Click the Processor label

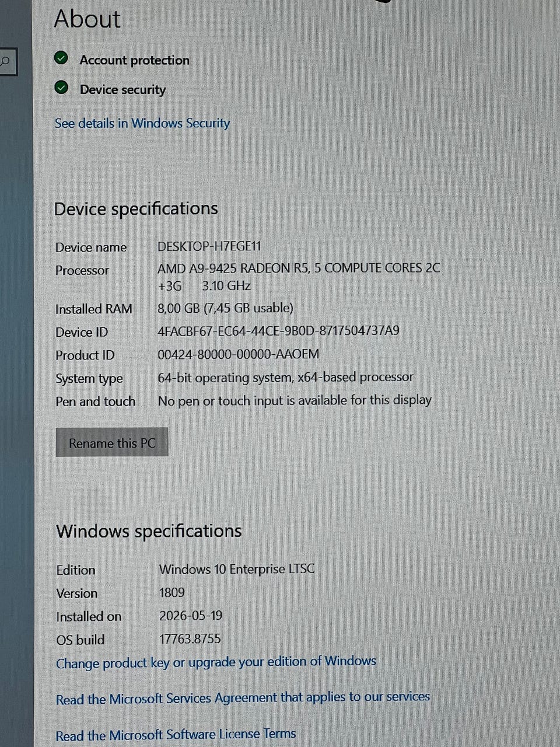coord(82,270)
